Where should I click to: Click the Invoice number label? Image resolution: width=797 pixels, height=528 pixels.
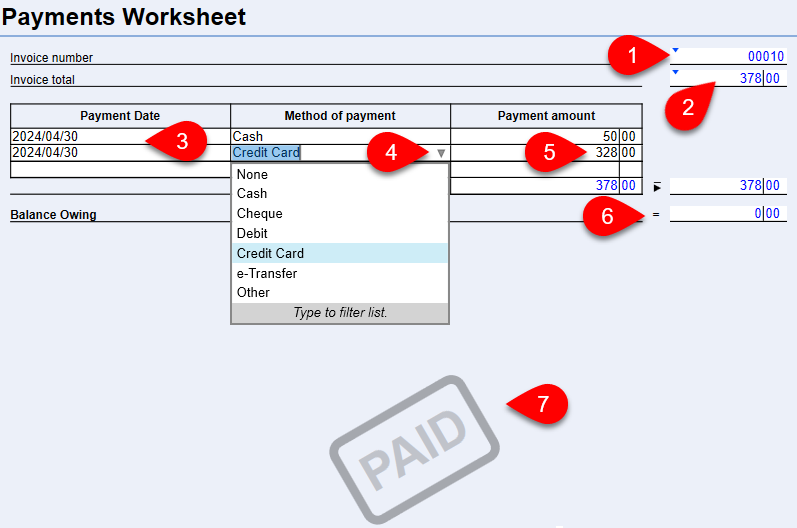point(51,58)
